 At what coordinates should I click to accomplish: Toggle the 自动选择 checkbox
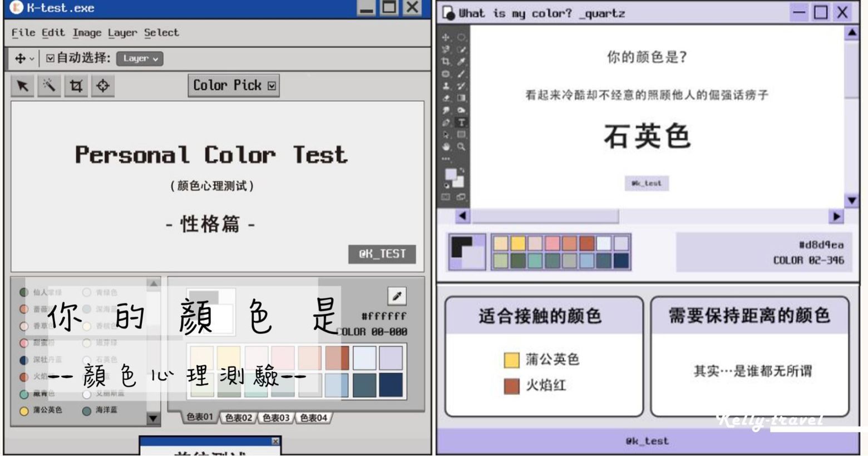tap(51, 58)
